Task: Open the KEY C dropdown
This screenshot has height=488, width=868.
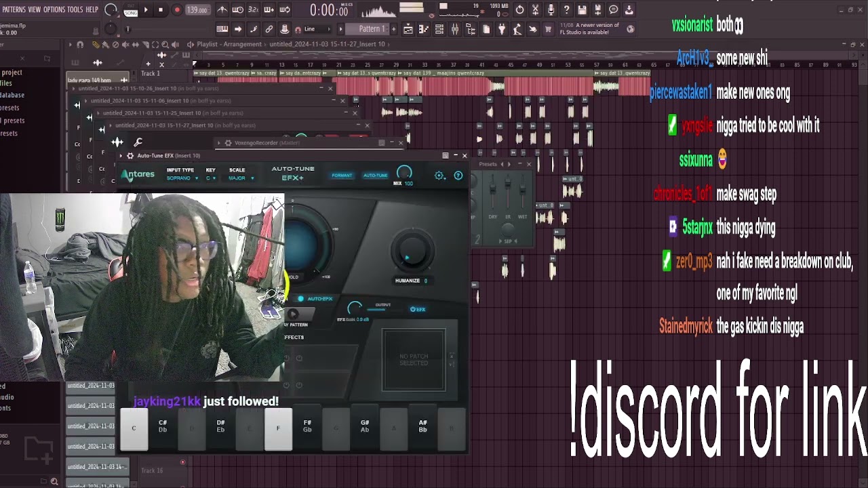Action: tap(211, 178)
